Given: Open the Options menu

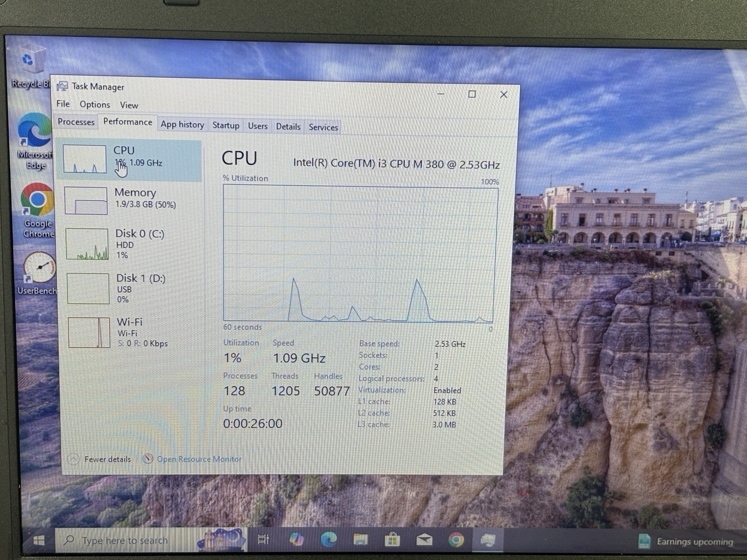Looking at the screenshot, I should click(x=95, y=105).
